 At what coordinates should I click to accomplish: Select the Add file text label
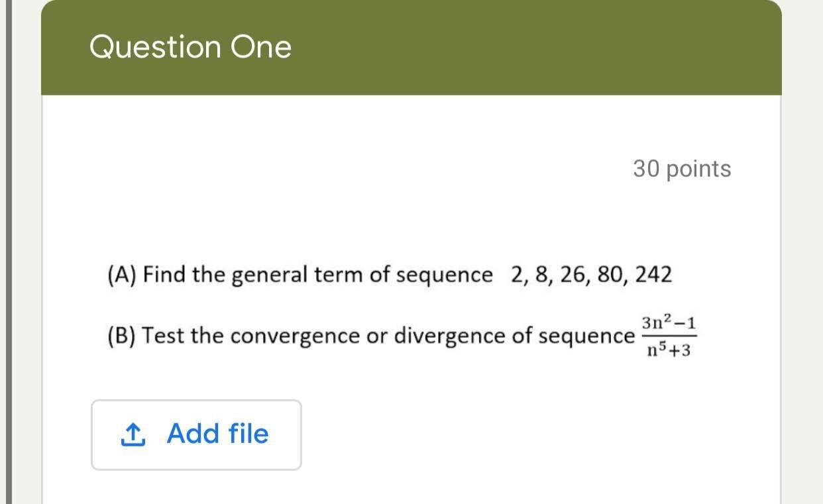pos(217,434)
